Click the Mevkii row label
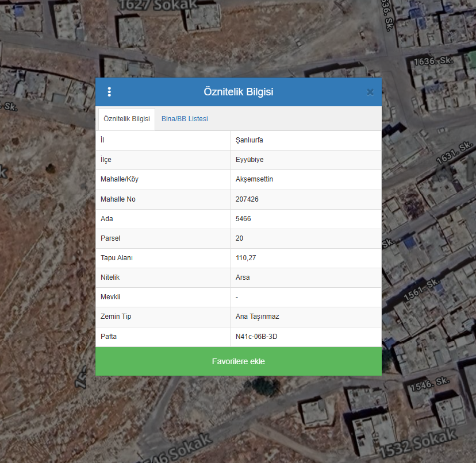Image resolution: width=476 pixels, height=463 pixels. tap(110, 297)
